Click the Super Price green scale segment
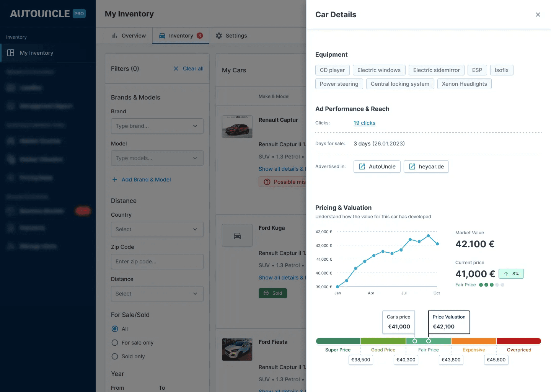The width and height of the screenshot is (551, 392). [338, 341]
